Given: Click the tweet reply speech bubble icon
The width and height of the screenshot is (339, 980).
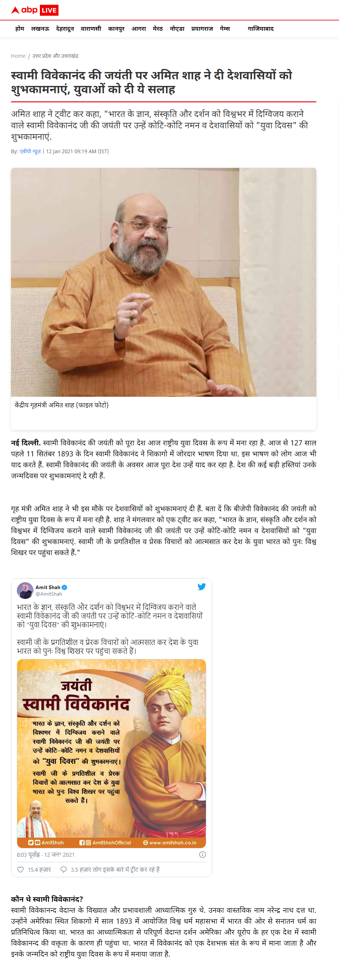Looking at the screenshot, I should click(64, 869).
